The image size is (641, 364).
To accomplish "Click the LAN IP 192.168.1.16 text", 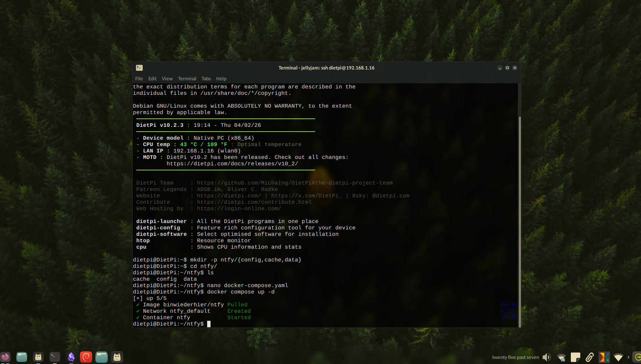I will point(194,151).
